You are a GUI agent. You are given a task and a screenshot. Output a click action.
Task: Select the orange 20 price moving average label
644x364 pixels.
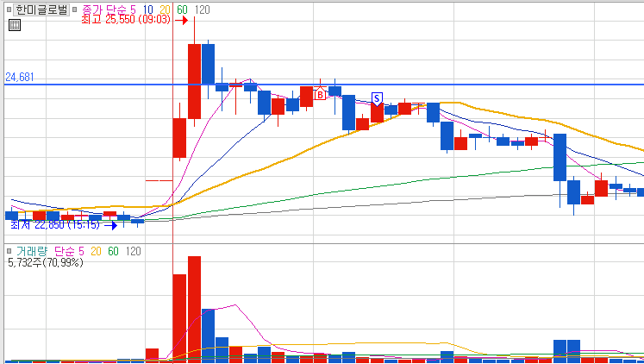(166, 9)
